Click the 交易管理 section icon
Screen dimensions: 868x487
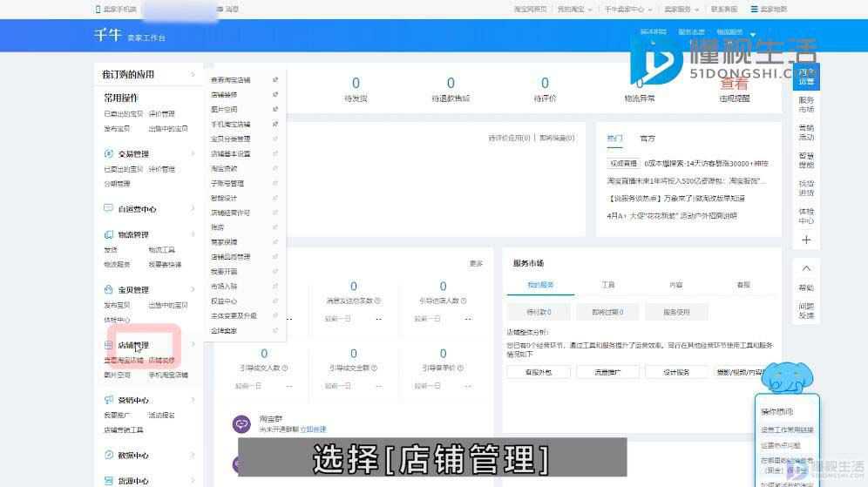[108, 153]
